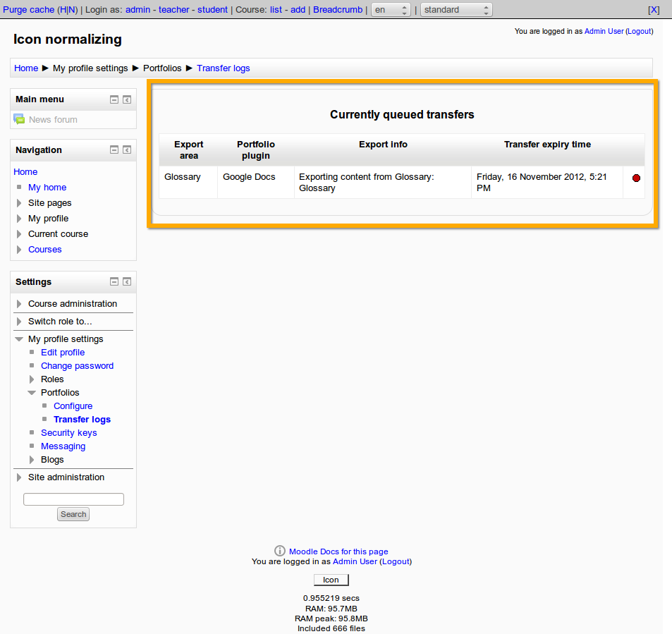Click footer Admin User link

point(355,561)
